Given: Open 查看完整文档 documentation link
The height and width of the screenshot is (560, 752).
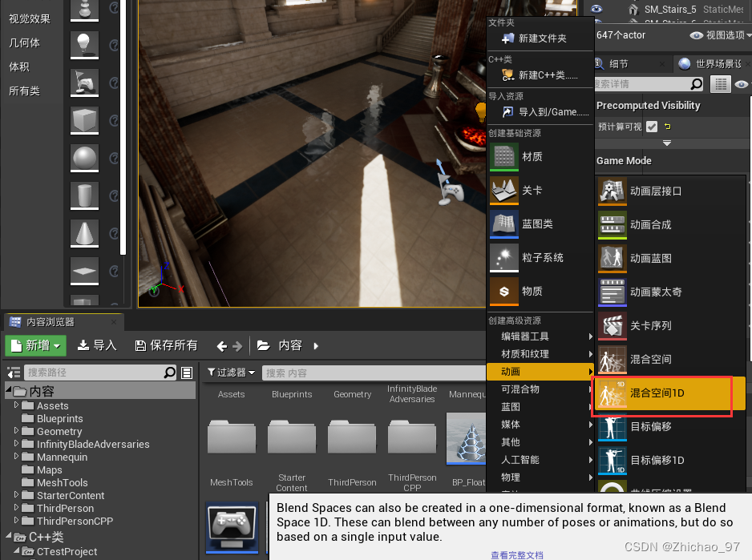Looking at the screenshot, I should point(516,555).
